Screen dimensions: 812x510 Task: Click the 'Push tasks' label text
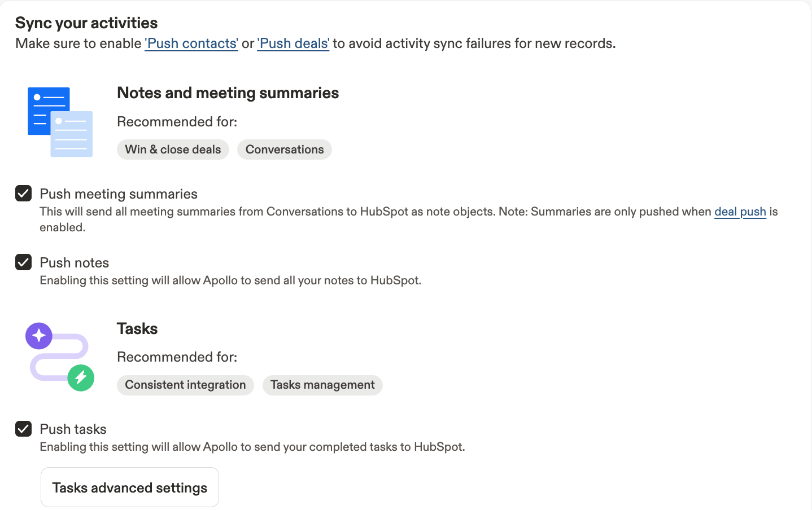coord(73,429)
